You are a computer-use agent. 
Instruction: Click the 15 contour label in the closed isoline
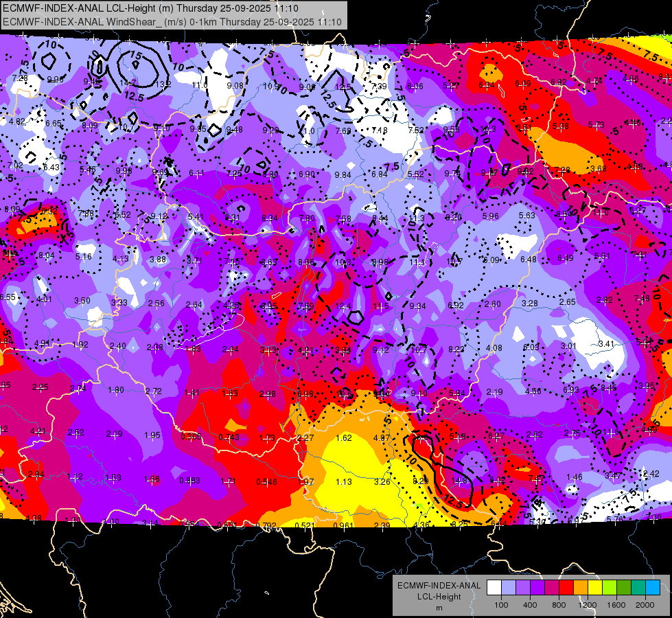pos(135,56)
